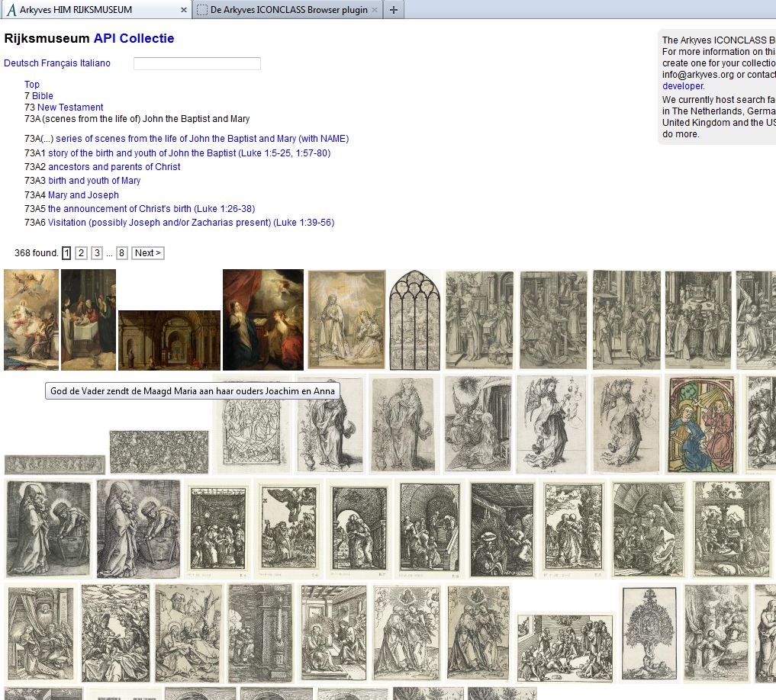Open the colored woodcut Annunciation thumbnail
Viewport: 776px width, 700px height.
tap(702, 425)
